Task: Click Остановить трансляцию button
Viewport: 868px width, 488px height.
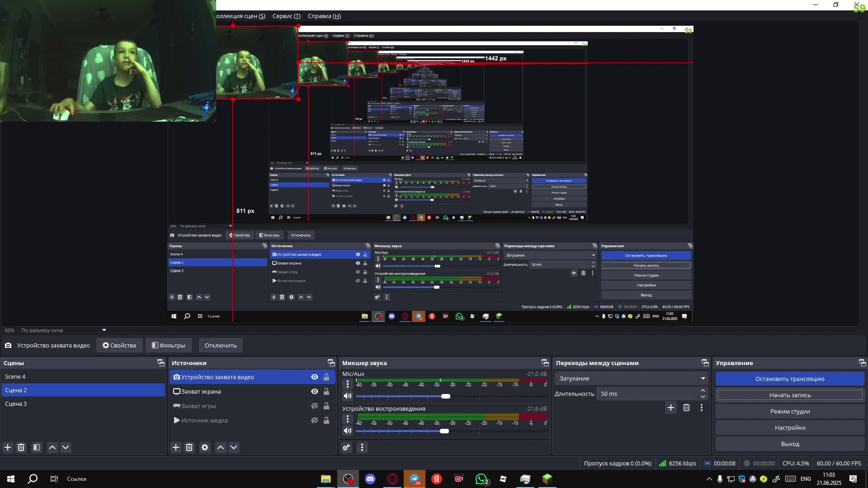Action: pos(790,379)
